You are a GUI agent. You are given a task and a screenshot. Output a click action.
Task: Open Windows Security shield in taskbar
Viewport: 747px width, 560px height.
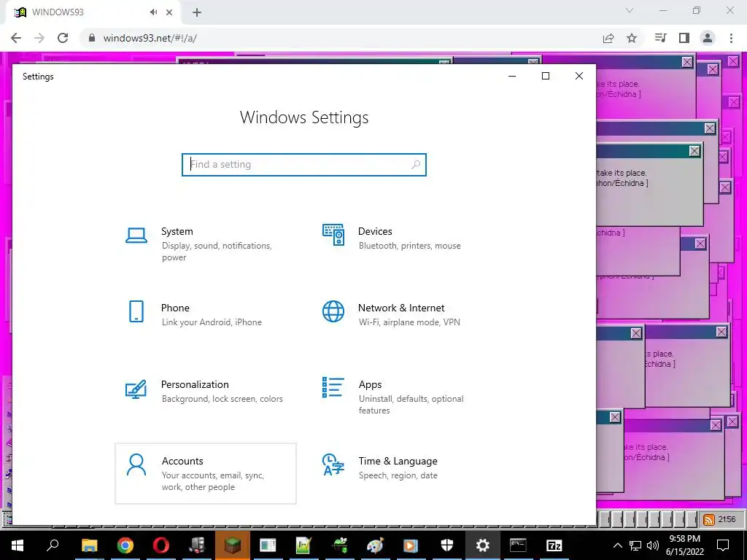pos(447,545)
